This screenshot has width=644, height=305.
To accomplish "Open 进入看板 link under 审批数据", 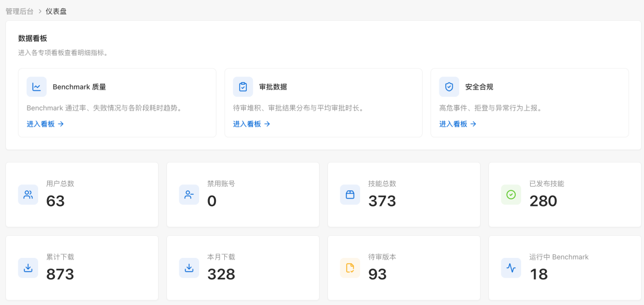I will (252, 124).
